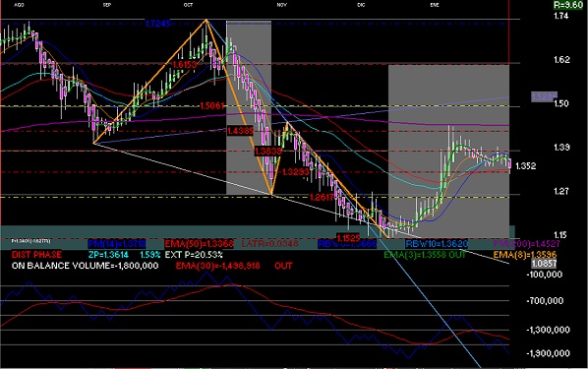Click the -1,300,000 volume axis value
588x369 pixels.
[x=548, y=330]
